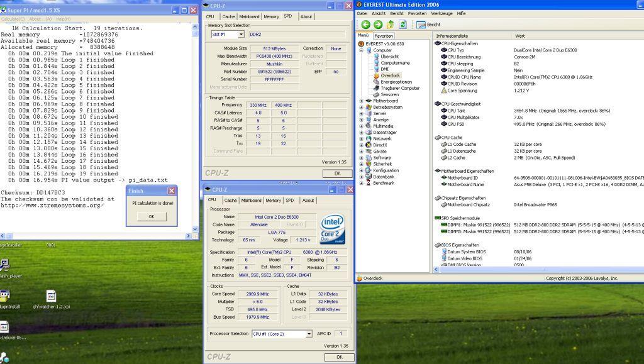644x364 pixels.
Task: Click OK in the Finish dialog
Action: 152,217
